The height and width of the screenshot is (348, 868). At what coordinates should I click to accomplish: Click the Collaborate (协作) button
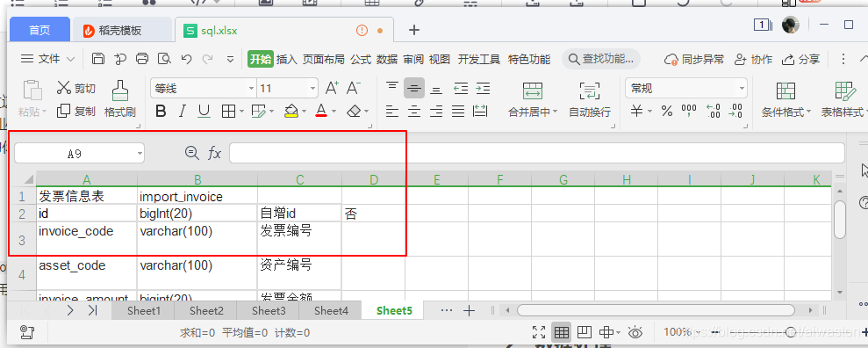753,59
